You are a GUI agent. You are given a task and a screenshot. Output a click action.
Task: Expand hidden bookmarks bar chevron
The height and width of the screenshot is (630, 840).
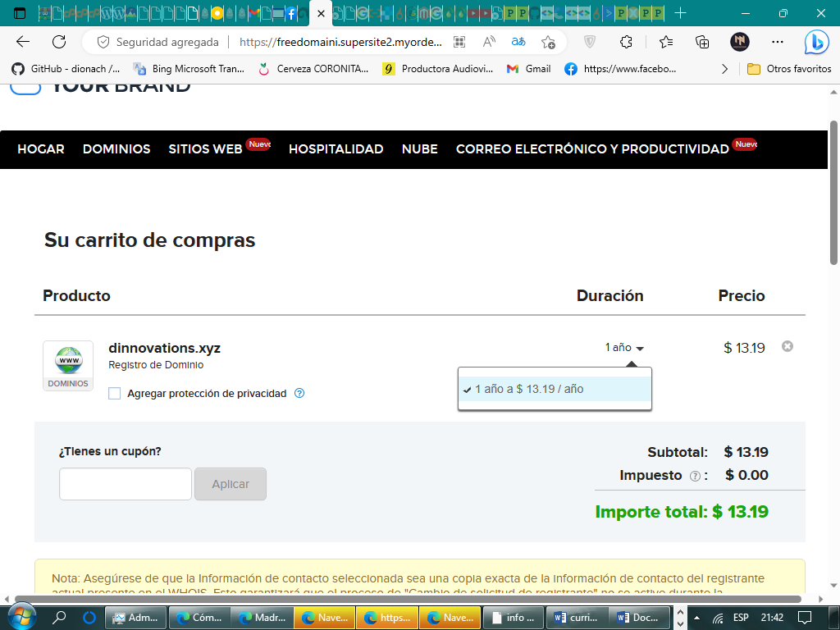tap(724, 69)
